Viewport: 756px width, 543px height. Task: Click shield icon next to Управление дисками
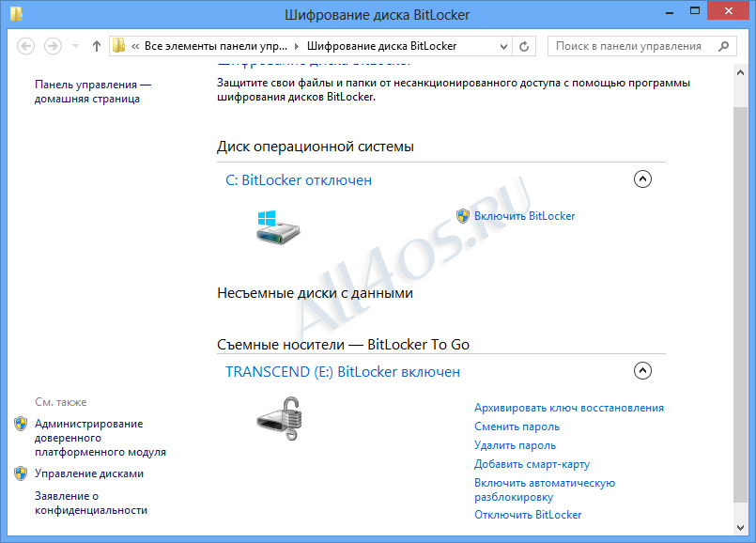[21, 473]
